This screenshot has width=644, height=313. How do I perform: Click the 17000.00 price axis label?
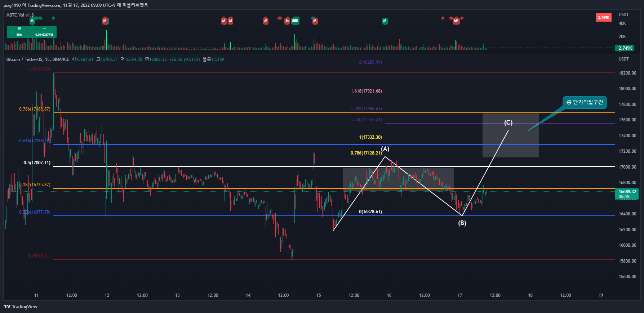[x=627, y=167]
